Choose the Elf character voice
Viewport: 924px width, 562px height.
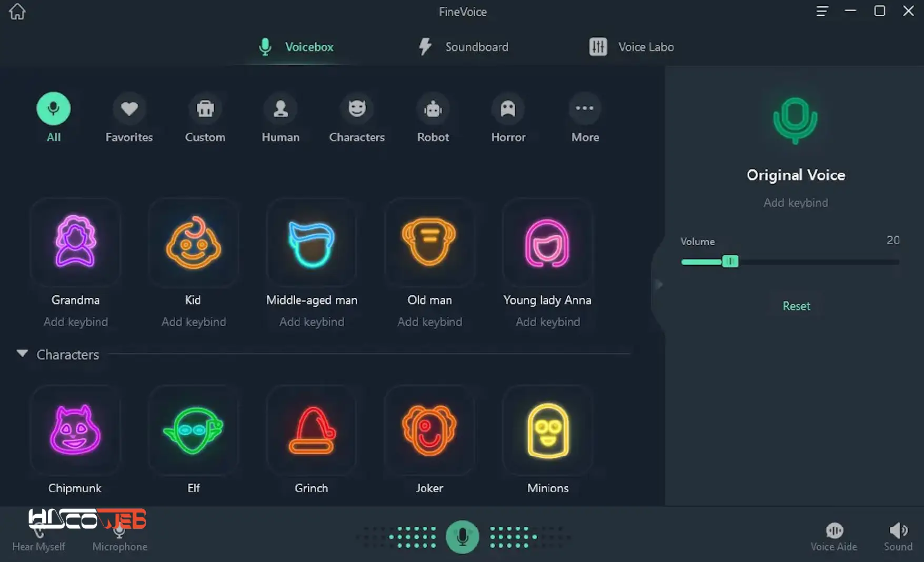pos(193,430)
